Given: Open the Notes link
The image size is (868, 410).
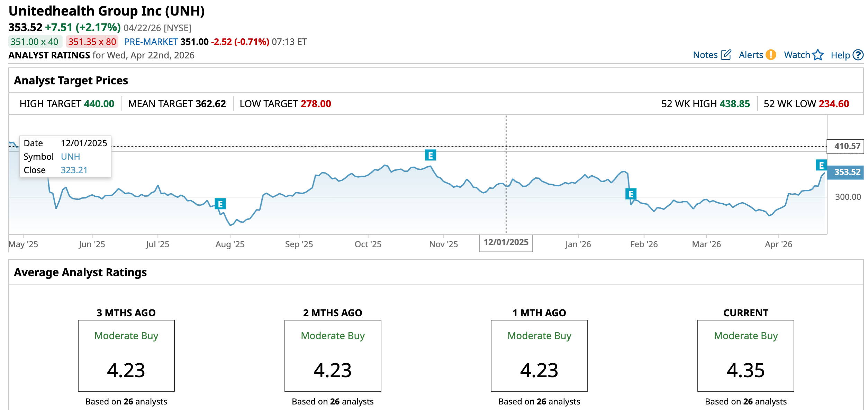Looking at the screenshot, I should [705, 55].
